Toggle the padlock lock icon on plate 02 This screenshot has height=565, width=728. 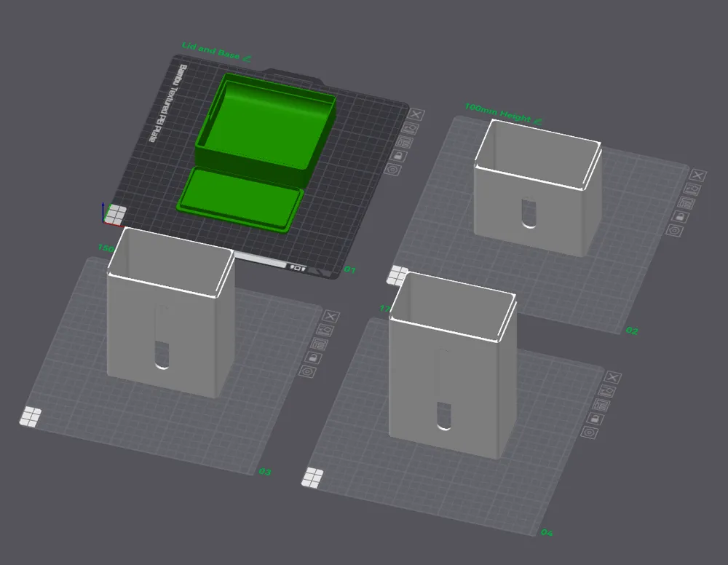681,216
